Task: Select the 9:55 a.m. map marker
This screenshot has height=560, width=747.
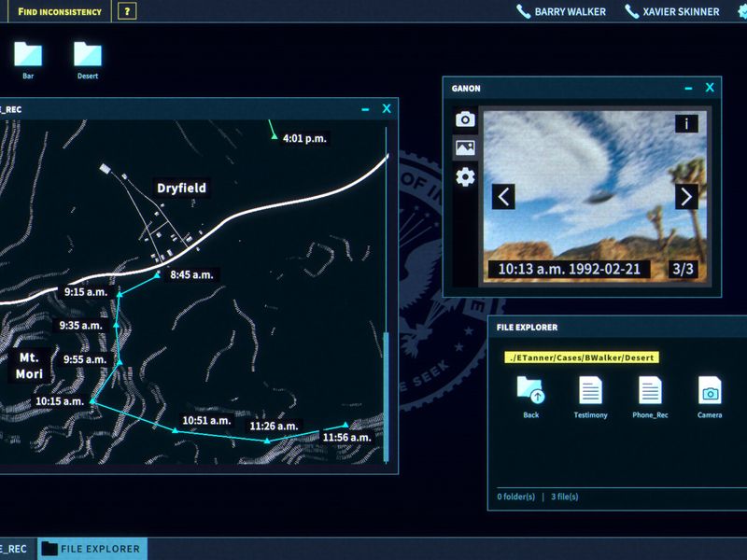Action: click(x=120, y=362)
